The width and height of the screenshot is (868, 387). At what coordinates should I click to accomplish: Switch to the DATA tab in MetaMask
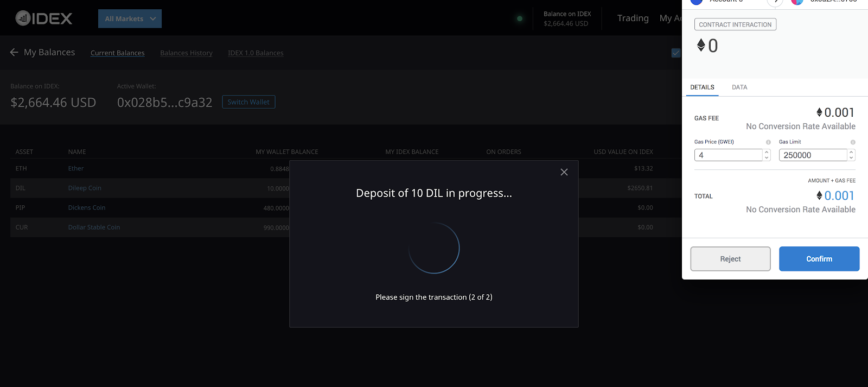(x=739, y=87)
